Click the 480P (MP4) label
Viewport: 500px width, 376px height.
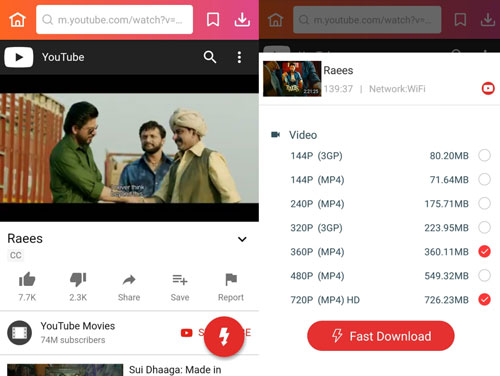(317, 276)
